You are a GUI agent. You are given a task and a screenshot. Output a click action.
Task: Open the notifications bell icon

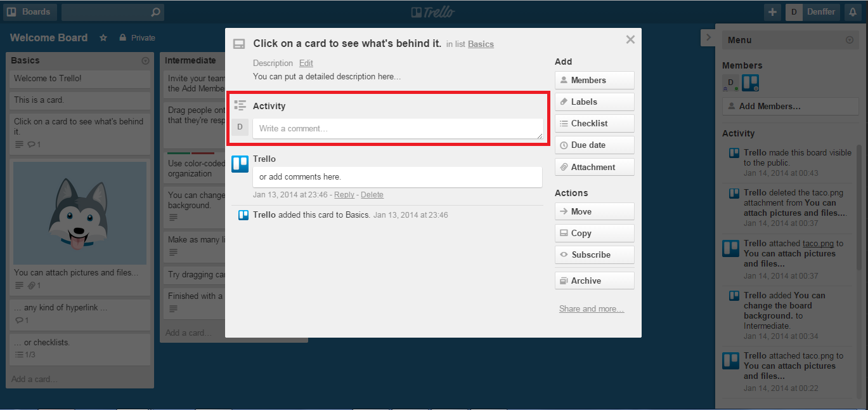point(853,12)
